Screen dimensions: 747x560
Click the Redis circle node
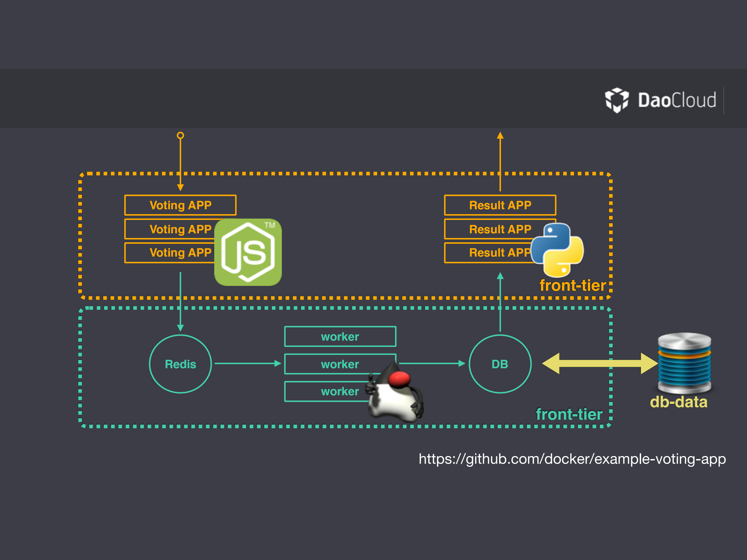[180, 364]
